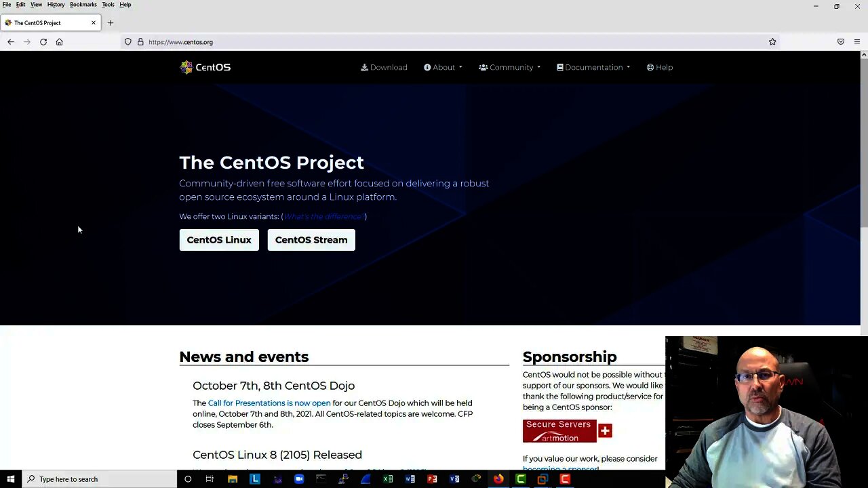Open Word from the taskbar
868x488 pixels.
410,479
